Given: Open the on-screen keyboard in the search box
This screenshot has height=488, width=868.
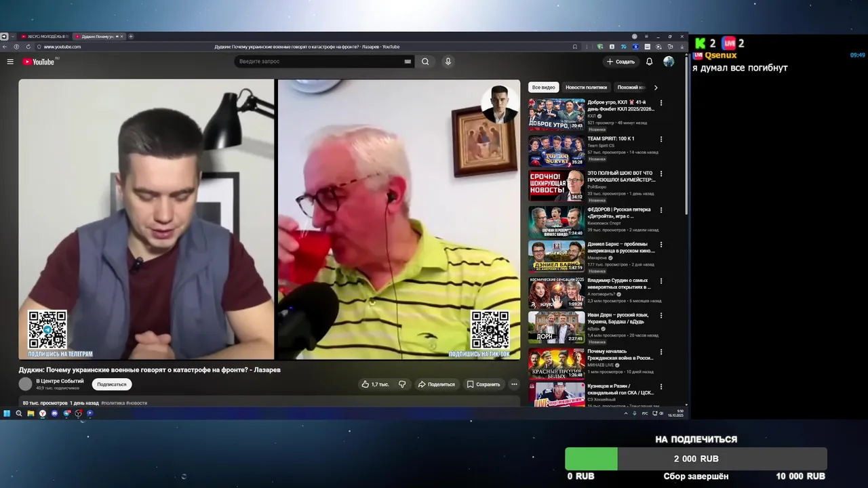Looking at the screenshot, I should click(x=408, y=62).
